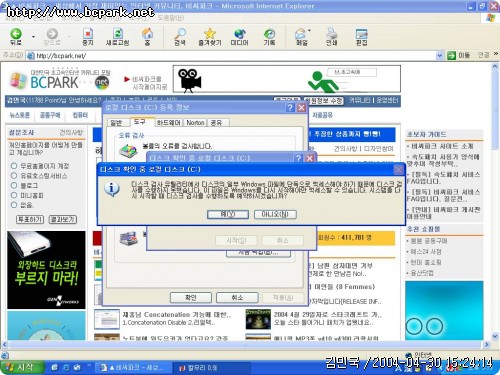Click the 투표하기 vote button
Viewport: 500px width, 375px height.
tap(30, 219)
